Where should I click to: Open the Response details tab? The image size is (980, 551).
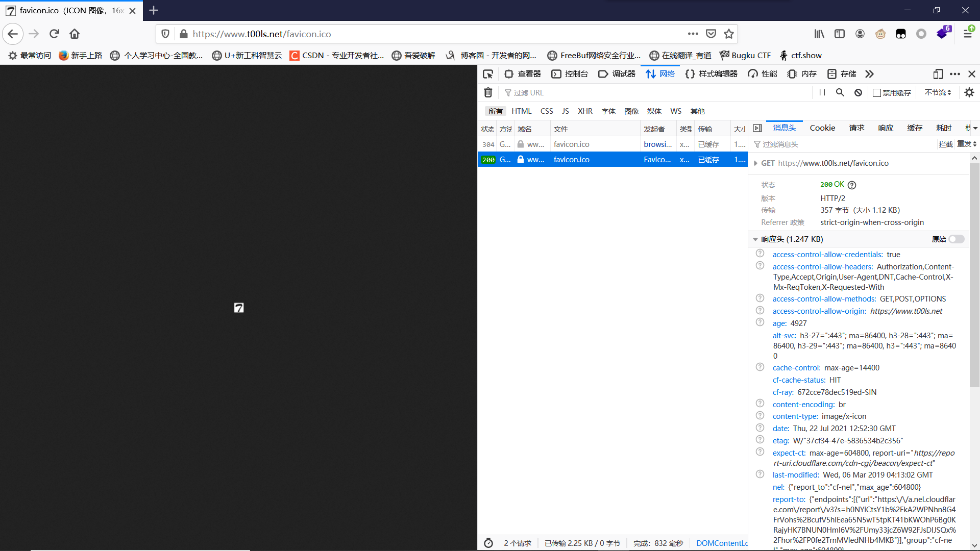886,128
